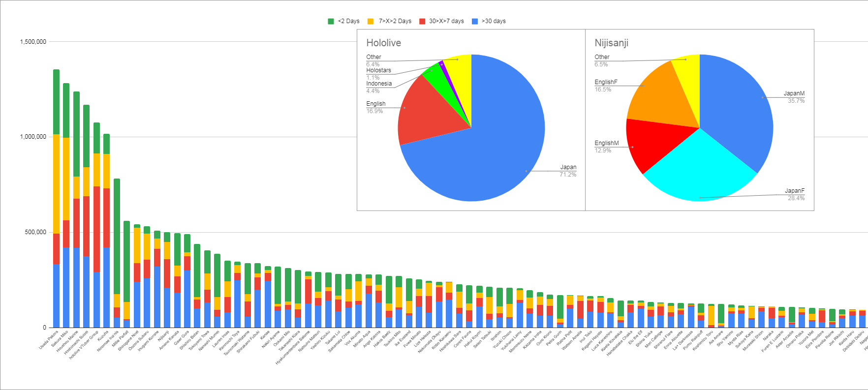Click the Hyakumantenbara Salome x-axis label
Screen dimensions: 868x390
pyautogui.click(x=293, y=347)
